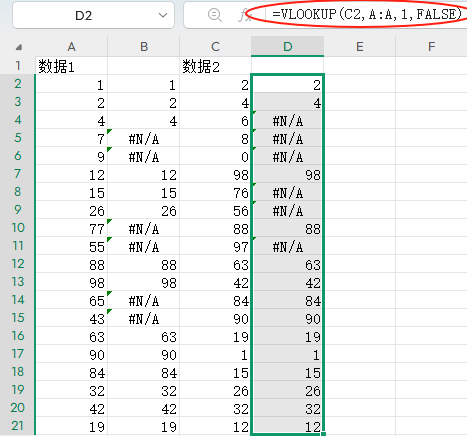Select row 5 header
The width and height of the screenshot is (467, 436).
coord(18,138)
